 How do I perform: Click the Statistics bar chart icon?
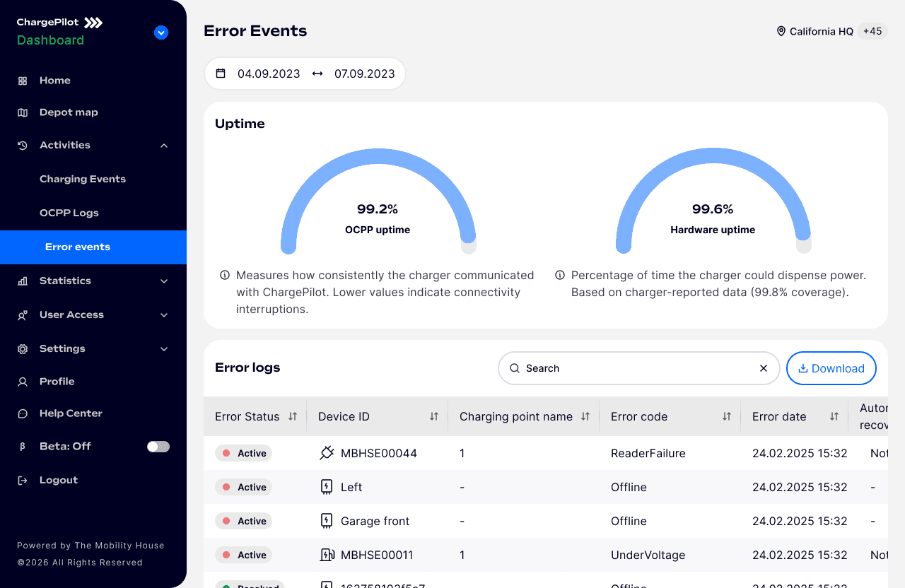click(23, 281)
